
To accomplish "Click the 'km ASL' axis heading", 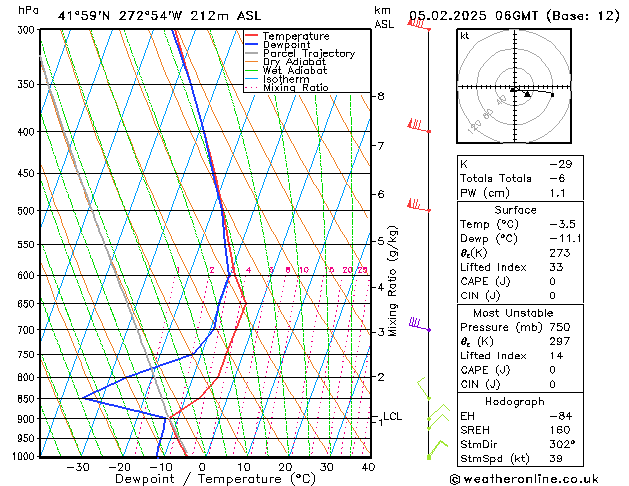I will [x=384, y=17].
